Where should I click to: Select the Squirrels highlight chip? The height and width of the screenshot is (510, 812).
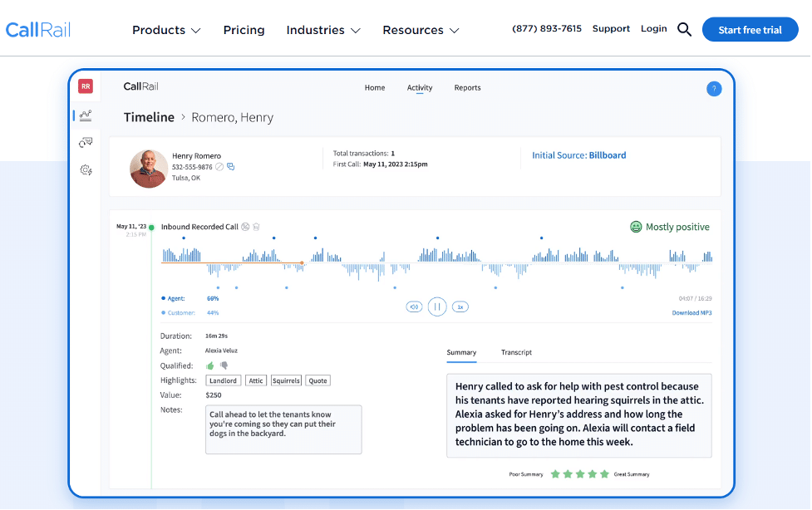(x=286, y=380)
